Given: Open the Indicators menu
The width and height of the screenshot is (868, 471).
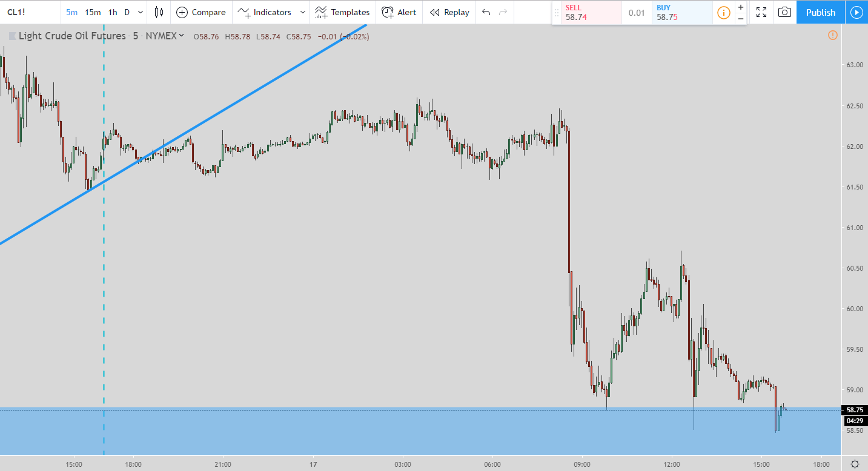Looking at the screenshot, I should pos(265,12).
